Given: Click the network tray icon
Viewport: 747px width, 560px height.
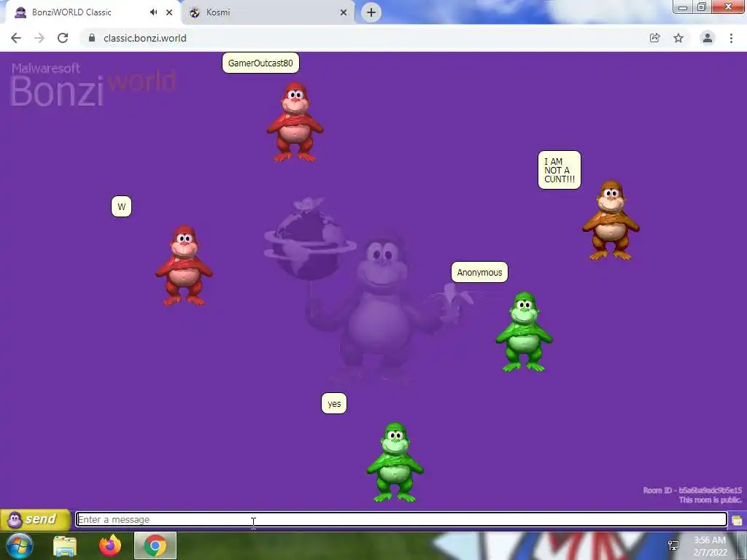Looking at the screenshot, I should pos(673,545).
